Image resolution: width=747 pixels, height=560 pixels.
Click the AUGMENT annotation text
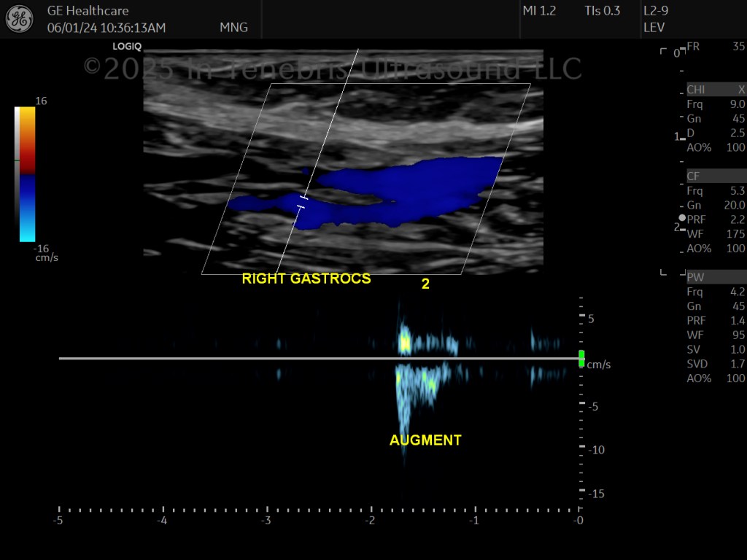(x=425, y=440)
